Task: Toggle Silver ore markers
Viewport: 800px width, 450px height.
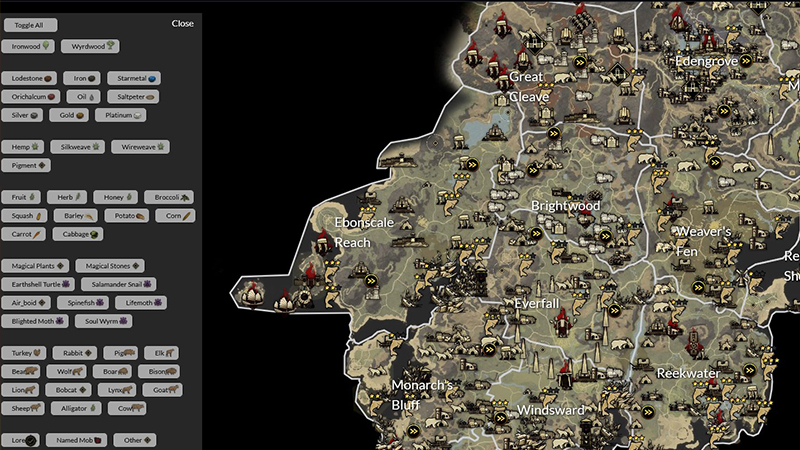Action: 22,115
